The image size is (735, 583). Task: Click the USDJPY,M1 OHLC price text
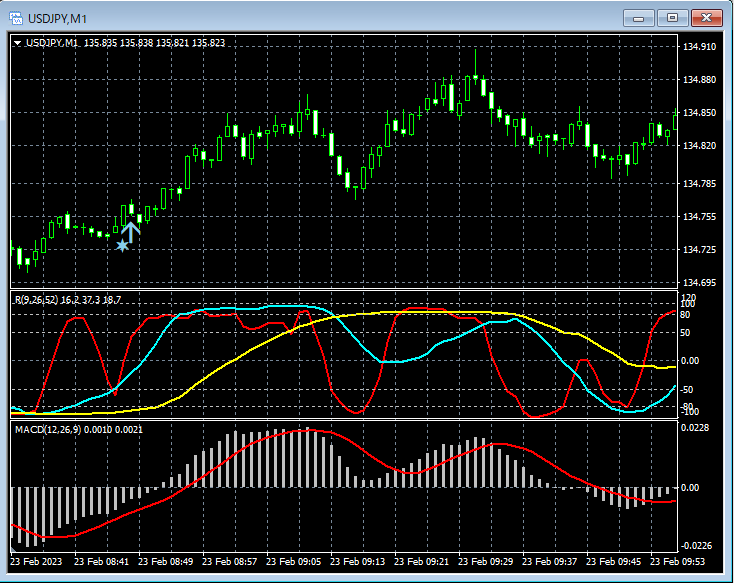pyautogui.click(x=155, y=43)
